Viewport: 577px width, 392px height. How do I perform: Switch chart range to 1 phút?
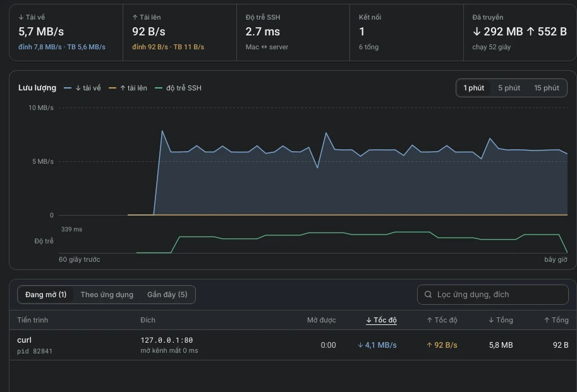(x=473, y=88)
